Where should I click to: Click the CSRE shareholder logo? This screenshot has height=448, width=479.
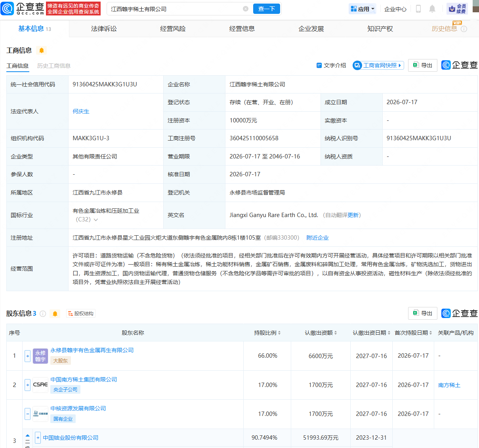click(40, 385)
